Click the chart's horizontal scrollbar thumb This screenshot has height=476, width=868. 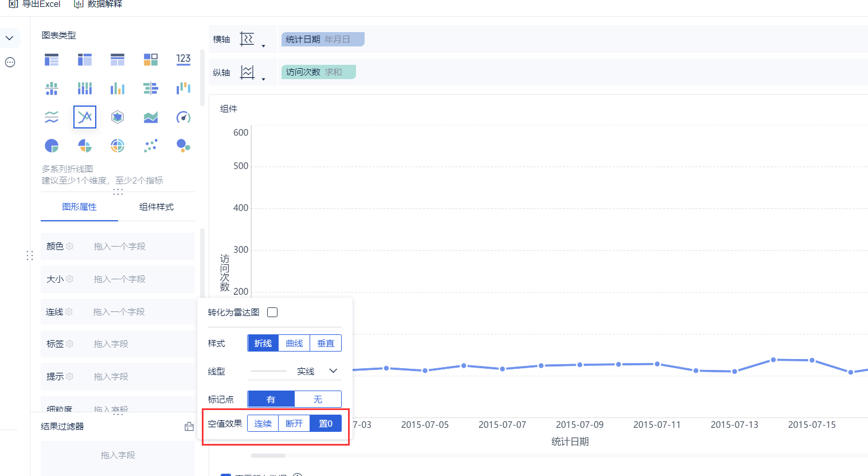[x=268, y=456]
